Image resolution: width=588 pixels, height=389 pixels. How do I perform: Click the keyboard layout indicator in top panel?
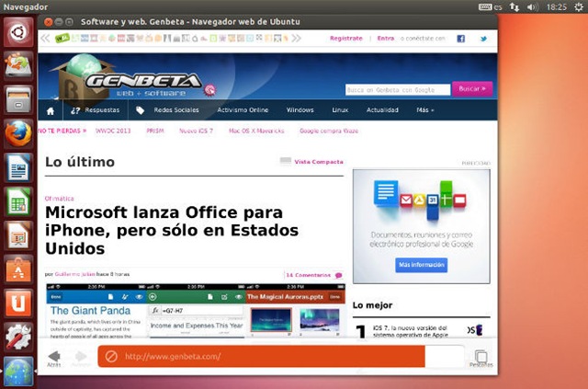(490, 6)
